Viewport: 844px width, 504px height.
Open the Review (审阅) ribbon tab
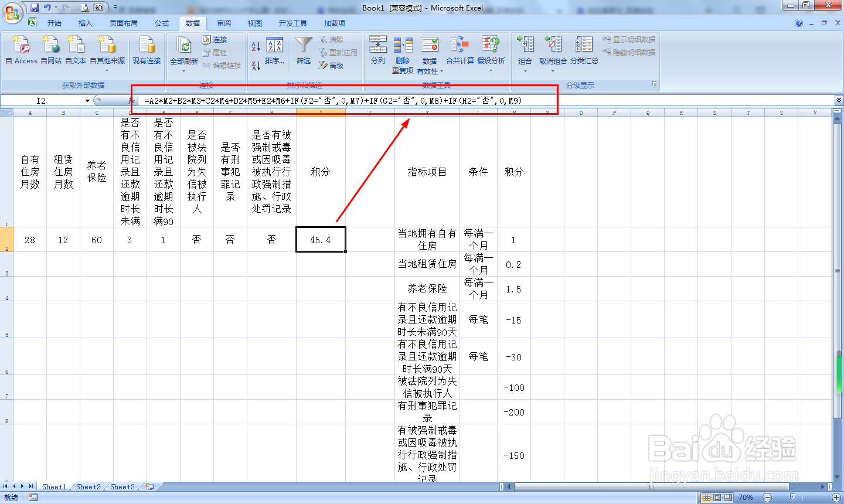click(224, 23)
